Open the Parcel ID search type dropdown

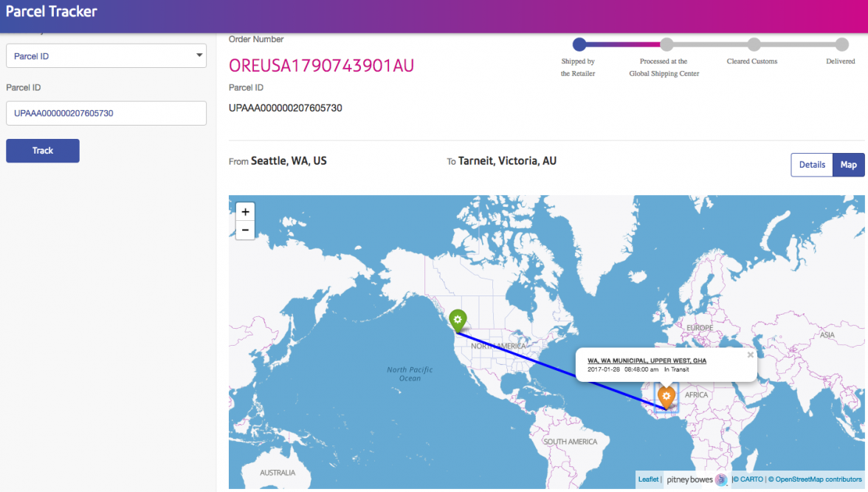click(106, 56)
